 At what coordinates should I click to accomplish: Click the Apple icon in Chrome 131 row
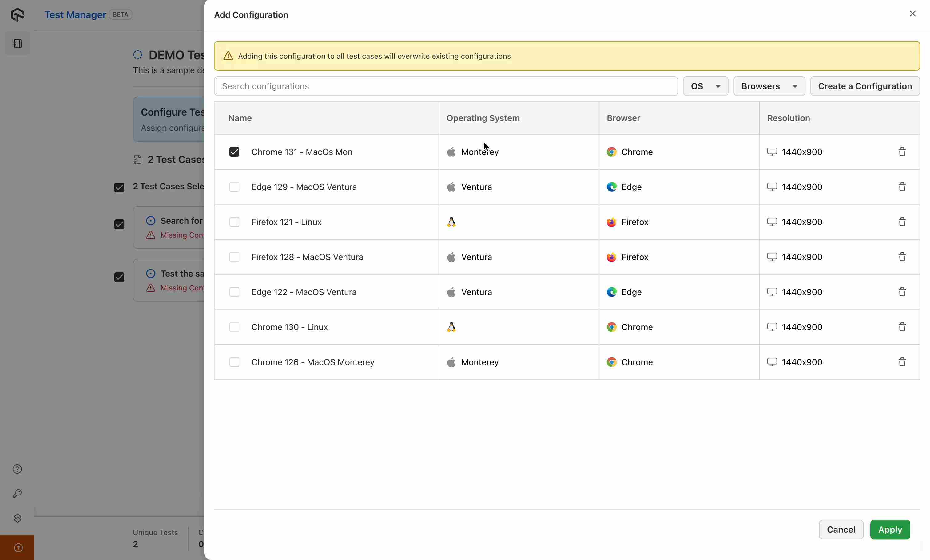[x=451, y=152]
